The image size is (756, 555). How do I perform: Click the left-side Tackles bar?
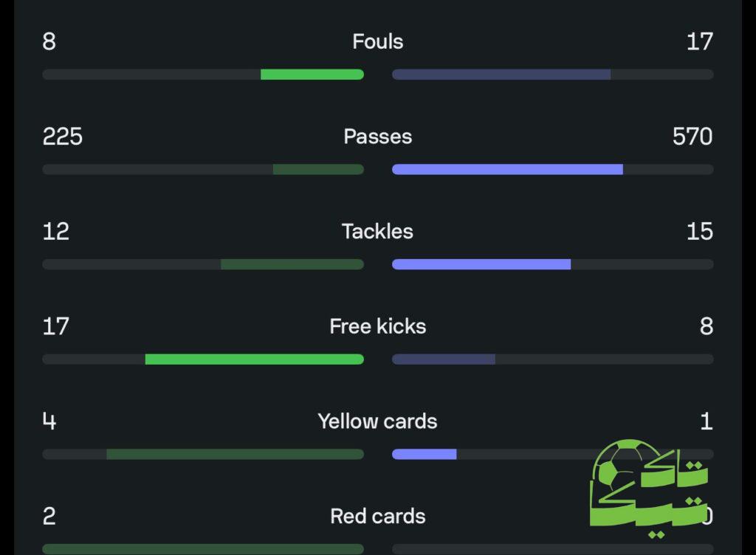click(292, 264)
